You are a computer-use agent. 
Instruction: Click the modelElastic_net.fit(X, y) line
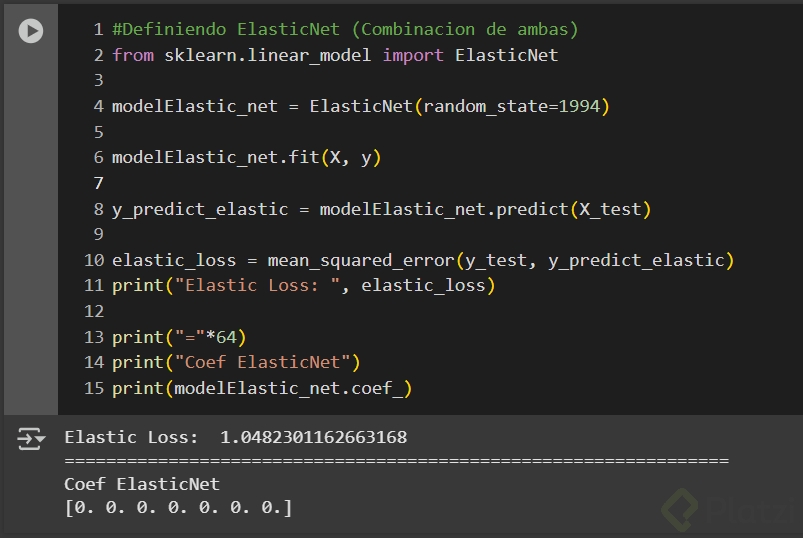point(247,157)
